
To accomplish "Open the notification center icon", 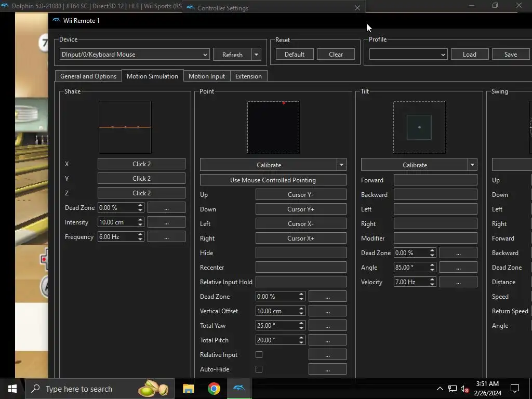I will click(x=515, y=389).
